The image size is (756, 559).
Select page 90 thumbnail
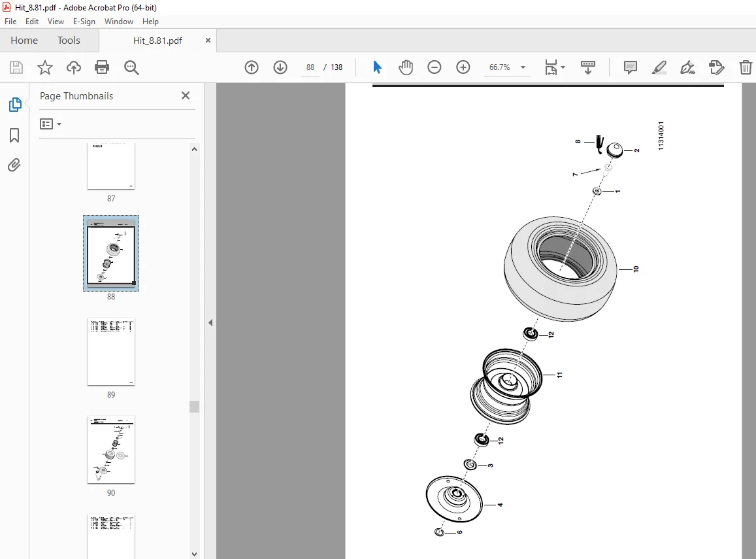click(x=111, y=450)
